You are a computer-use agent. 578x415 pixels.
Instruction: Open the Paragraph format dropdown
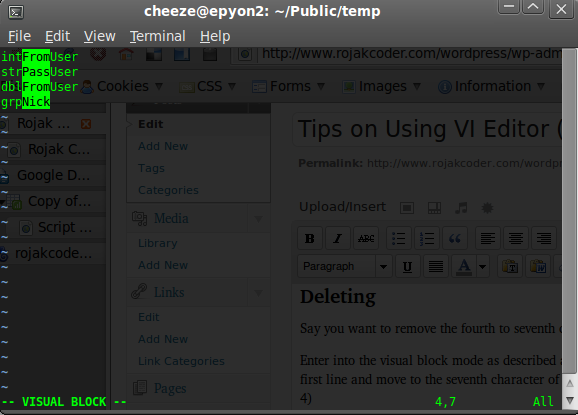tap(344, 266)
